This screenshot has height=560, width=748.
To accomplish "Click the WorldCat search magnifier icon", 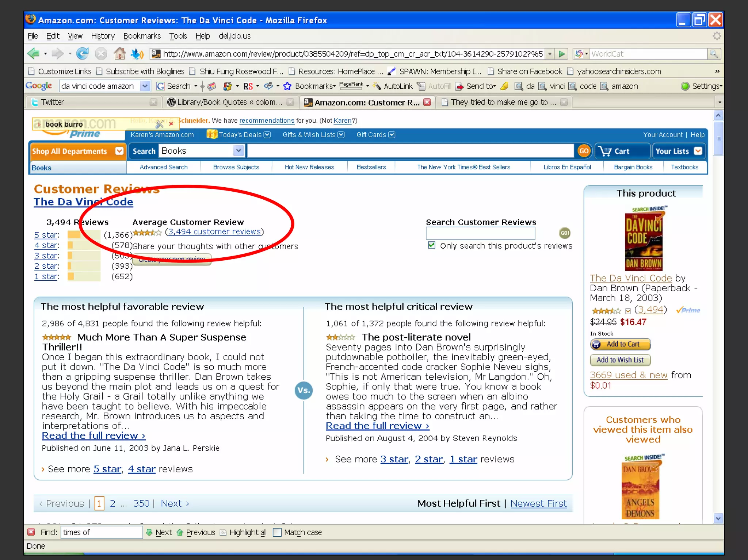I will click(714, 54).
